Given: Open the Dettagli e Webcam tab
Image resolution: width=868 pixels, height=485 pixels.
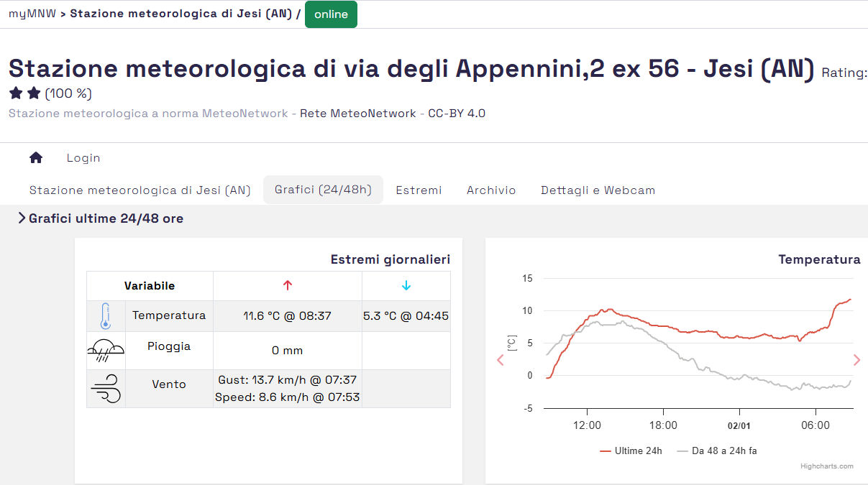Looking at the screenshot, I should click(598, 190).
